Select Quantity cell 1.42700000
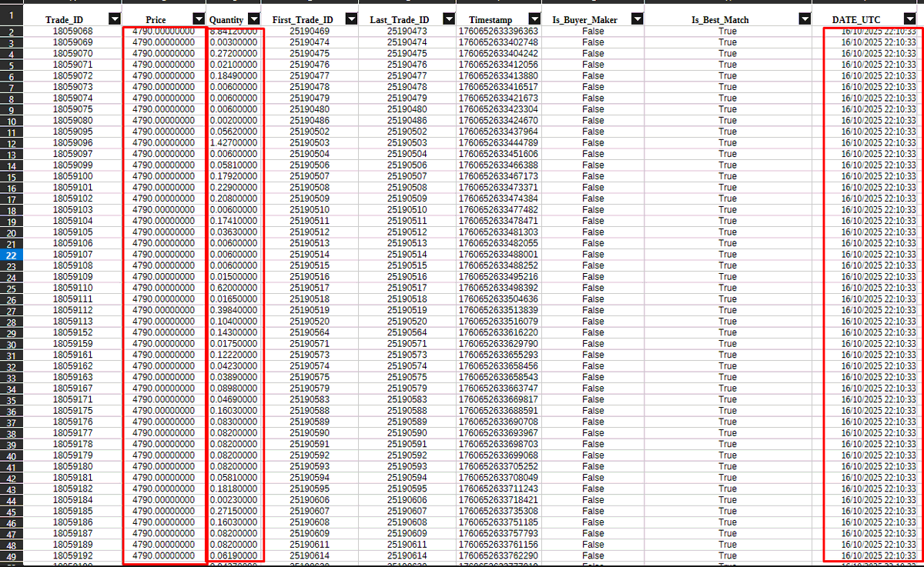Image resolution: width=924 pixels, height=567 pixels. click(x=234, y=142)
